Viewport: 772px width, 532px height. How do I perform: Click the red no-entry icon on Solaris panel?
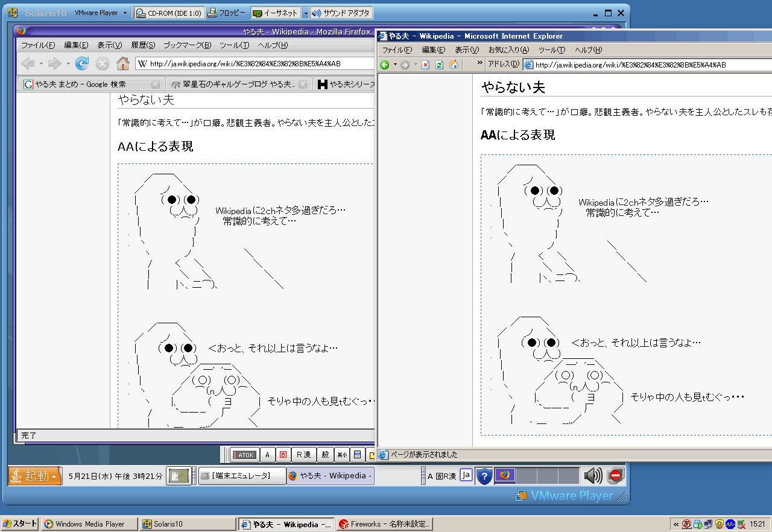tap(615, 476)
